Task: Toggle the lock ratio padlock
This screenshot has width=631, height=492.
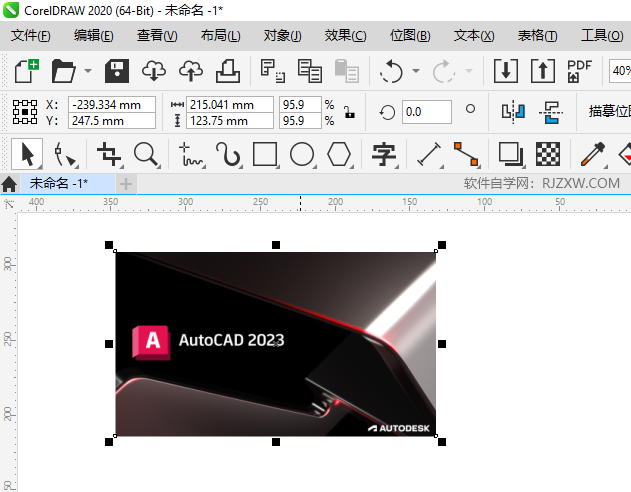Action: coord(348,112)
